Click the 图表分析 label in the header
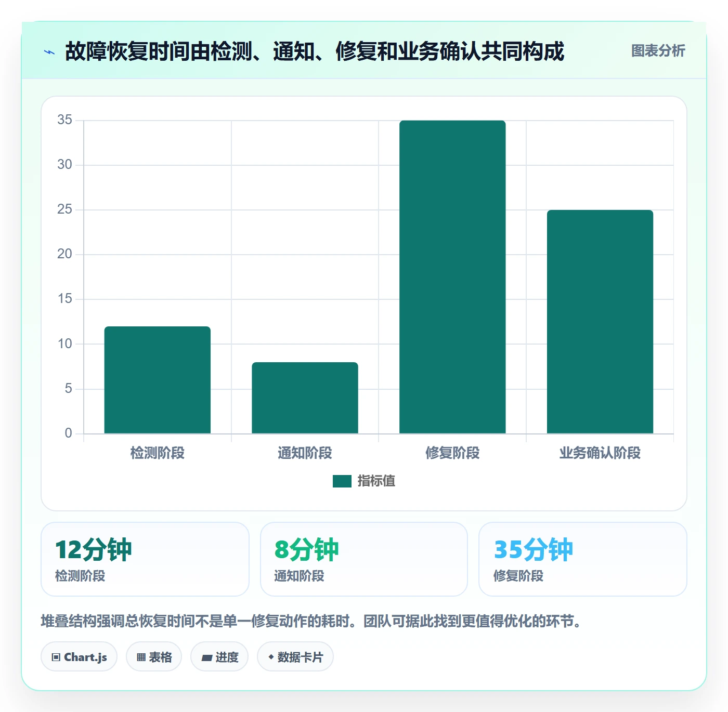The image size is (728, 712). pos(658,51)
